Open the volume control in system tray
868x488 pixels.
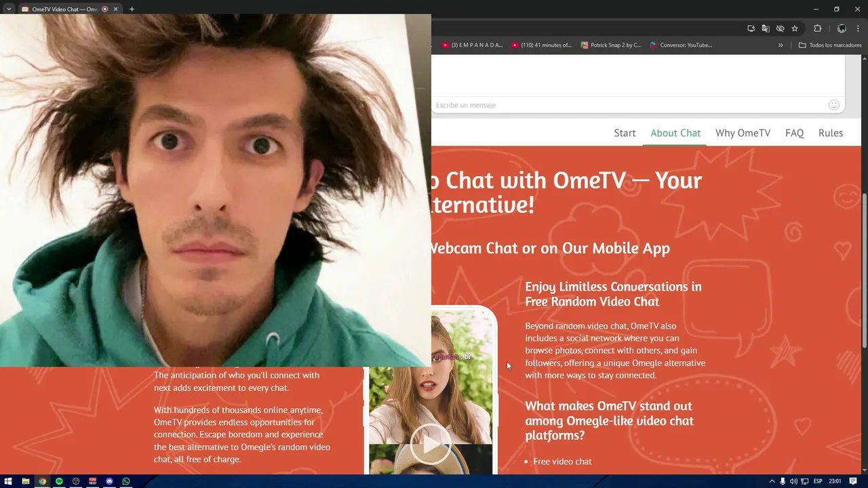click(793, 481)
